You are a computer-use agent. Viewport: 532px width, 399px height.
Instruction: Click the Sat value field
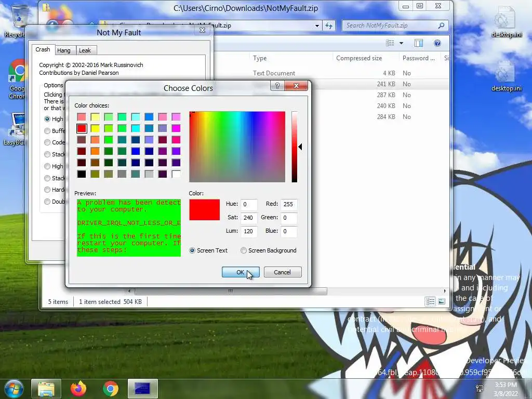(248, 218)
